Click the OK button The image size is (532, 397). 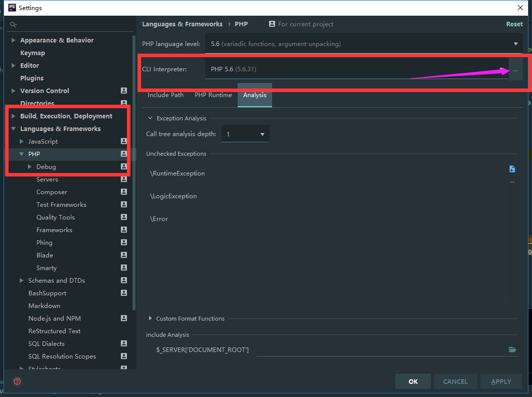[x=413, y=381]
